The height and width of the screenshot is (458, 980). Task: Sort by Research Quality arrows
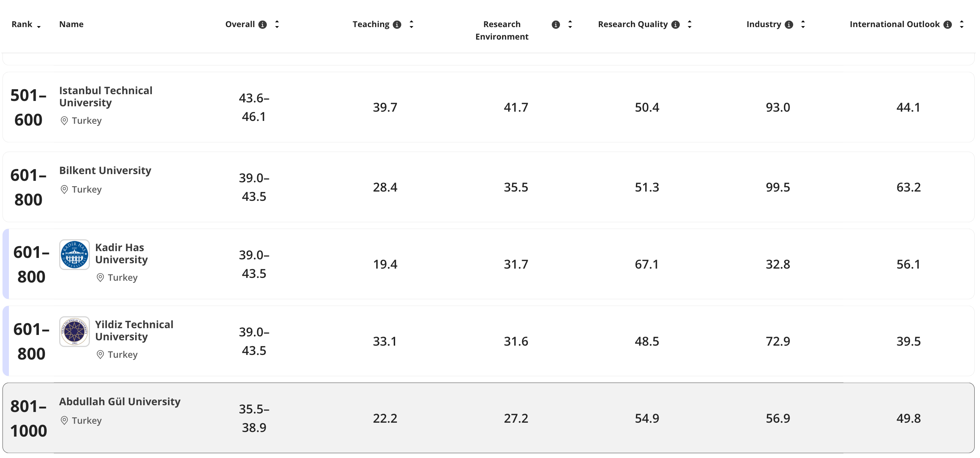[689, 24]
